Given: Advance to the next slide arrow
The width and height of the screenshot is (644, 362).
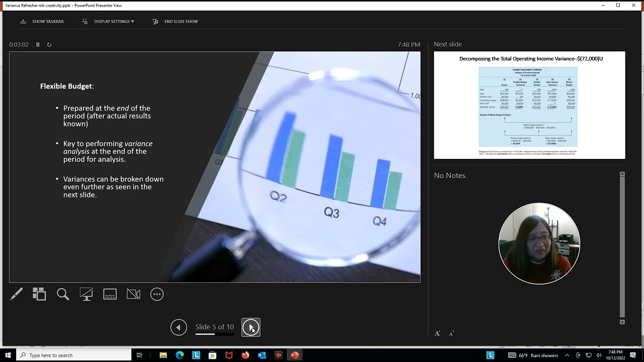Looking at the screenshot, I should point(251,327).
